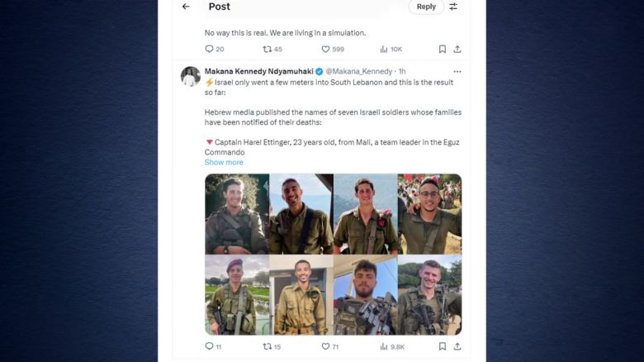Click Makana Kennedy's profile avatar
This screenshot has width=644, height=362.
click(x=191, y=77)
